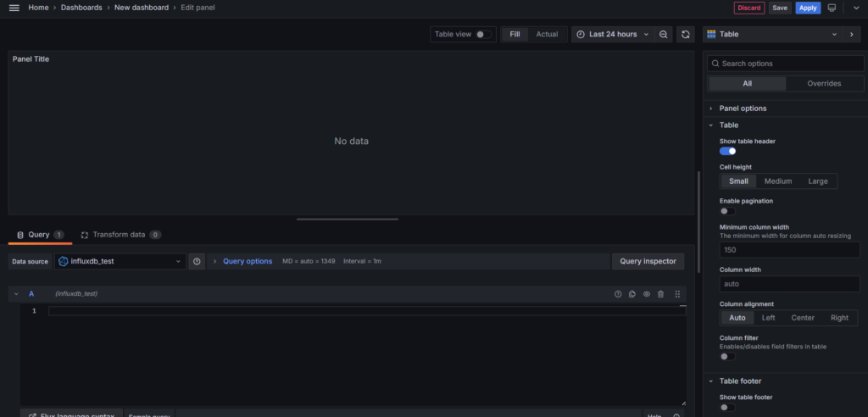The width and height of the screenshot is (868, 417).
Task: Open the Query inspector
Action: 648,262
